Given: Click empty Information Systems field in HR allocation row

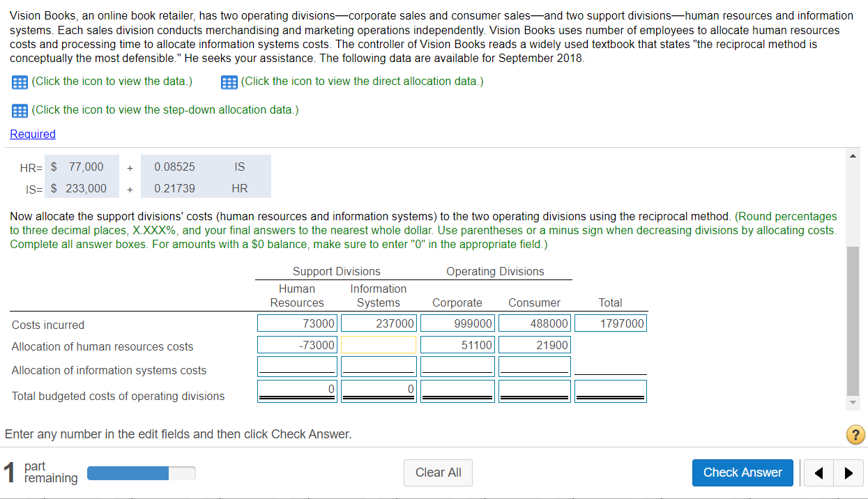Looking at the screenshot, I should [379, 345].
